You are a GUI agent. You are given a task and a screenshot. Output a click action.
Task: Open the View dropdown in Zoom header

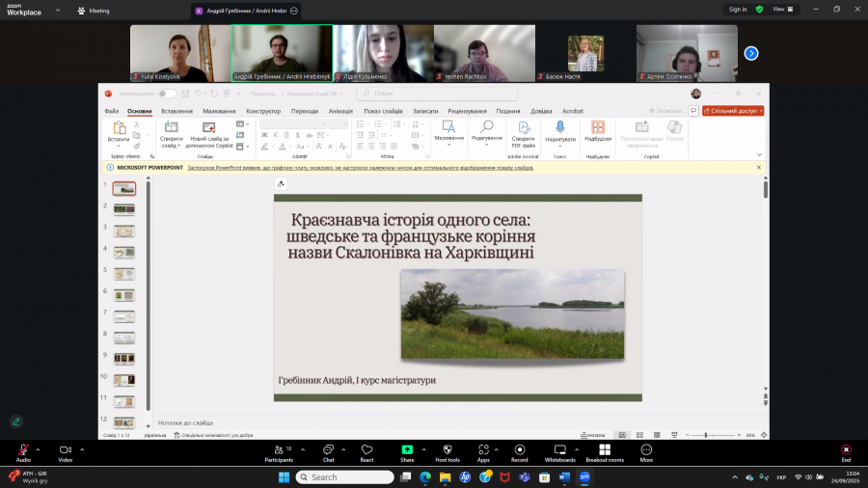[x=782, y=9]
